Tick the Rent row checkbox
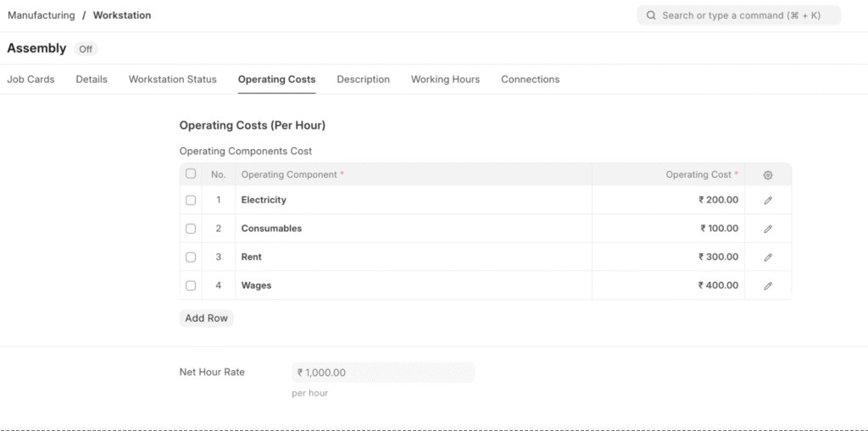The height and width of the screenshot is (431, 868). [x=191, y=257]
